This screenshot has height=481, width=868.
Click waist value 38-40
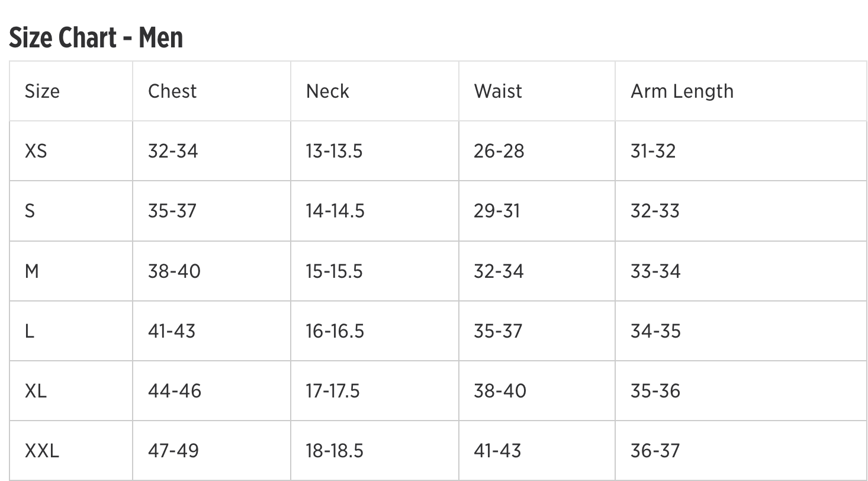[500, 391]
